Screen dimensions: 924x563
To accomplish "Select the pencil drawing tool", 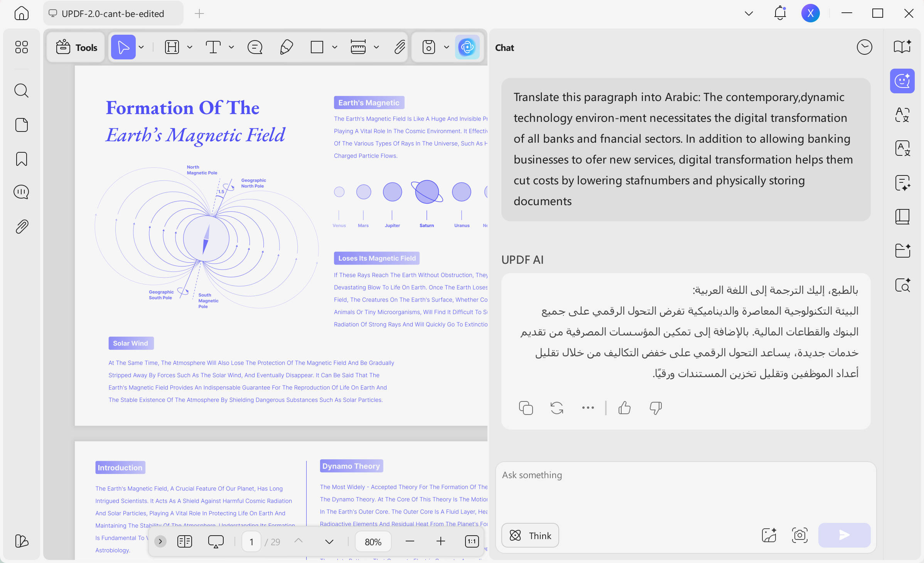I will pos(286,47).
